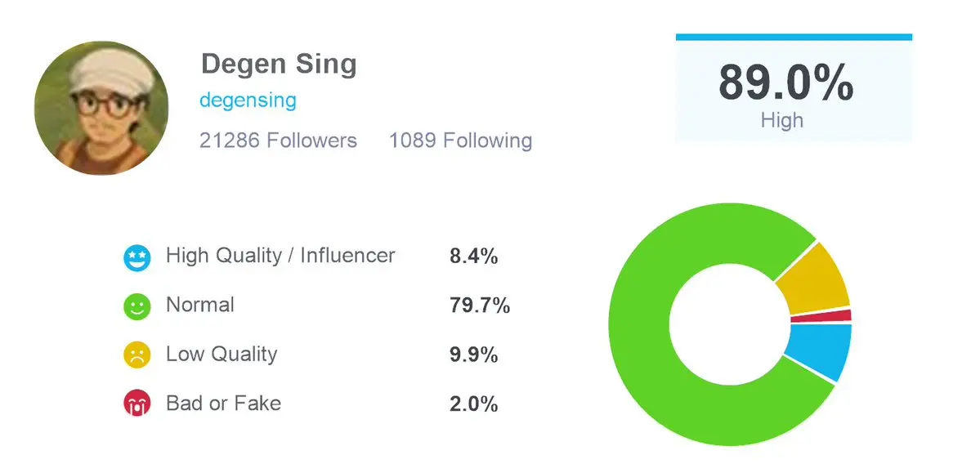Click the green smiley Normal icon
Screen dimensions: 980x473
coord(136,307)
